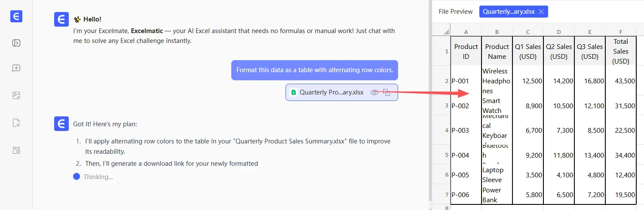Image resolution: width=644 pixels, height=210 pixels.
Task: Start a new chat from the sidebar
Action: pyautogui.click(x=16, y=68)
